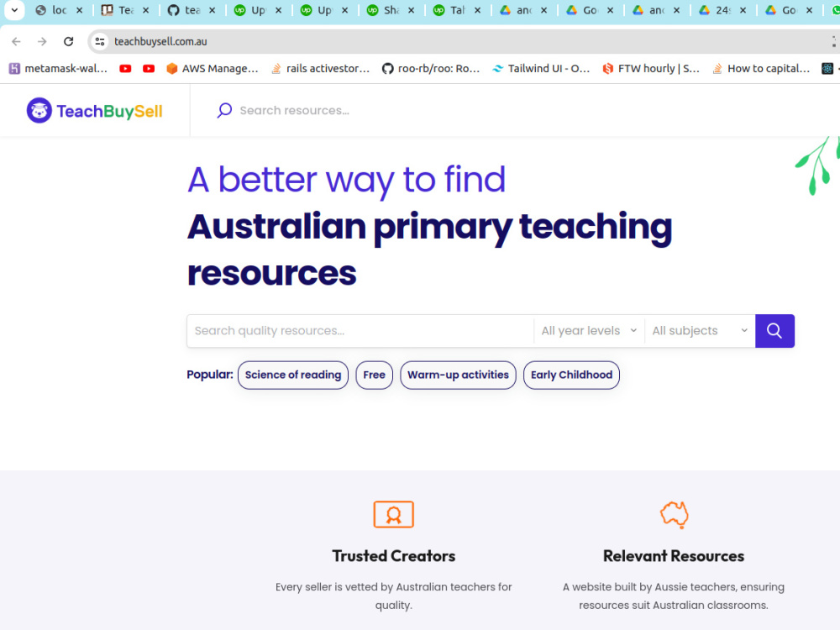This screenshot has height=630, width=840.
Task: Click the purple search submit button
Action: (x=774, y=330)
